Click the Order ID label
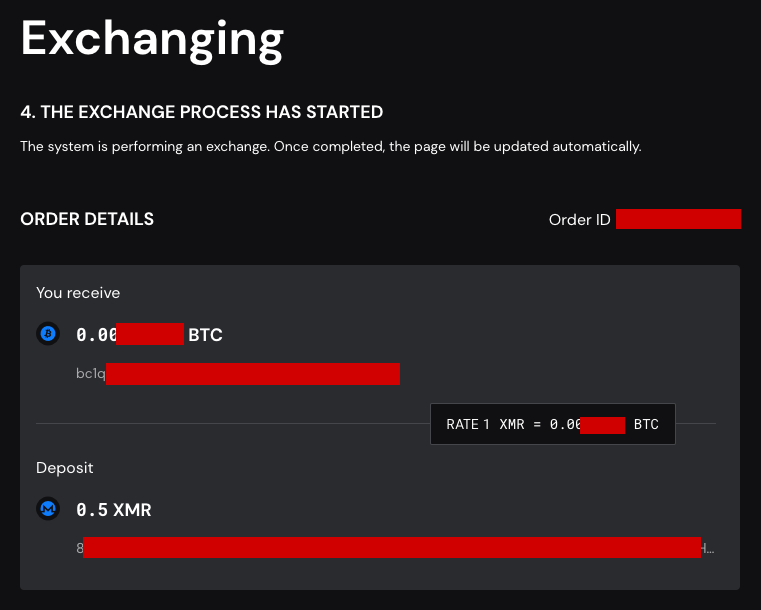 pos(579,220)
